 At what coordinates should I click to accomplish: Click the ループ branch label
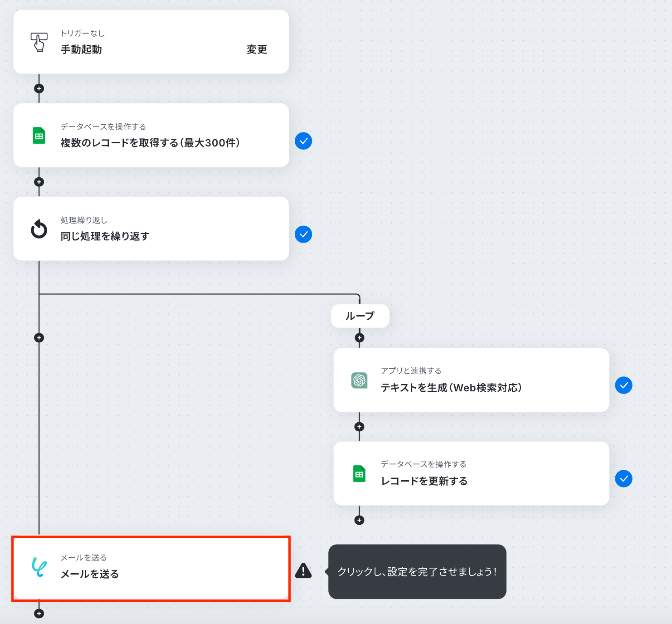tap(360, 316)
